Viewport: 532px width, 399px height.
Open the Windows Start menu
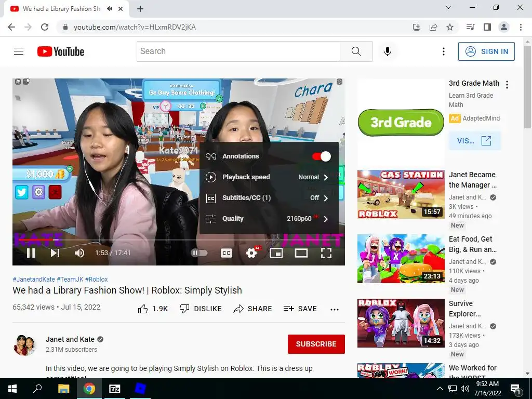point(12,389)
